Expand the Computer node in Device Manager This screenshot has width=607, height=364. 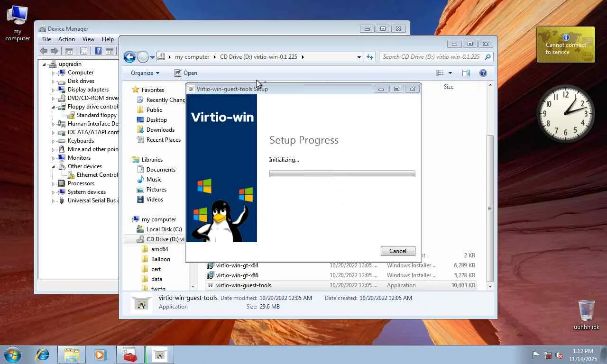(54, 73)
